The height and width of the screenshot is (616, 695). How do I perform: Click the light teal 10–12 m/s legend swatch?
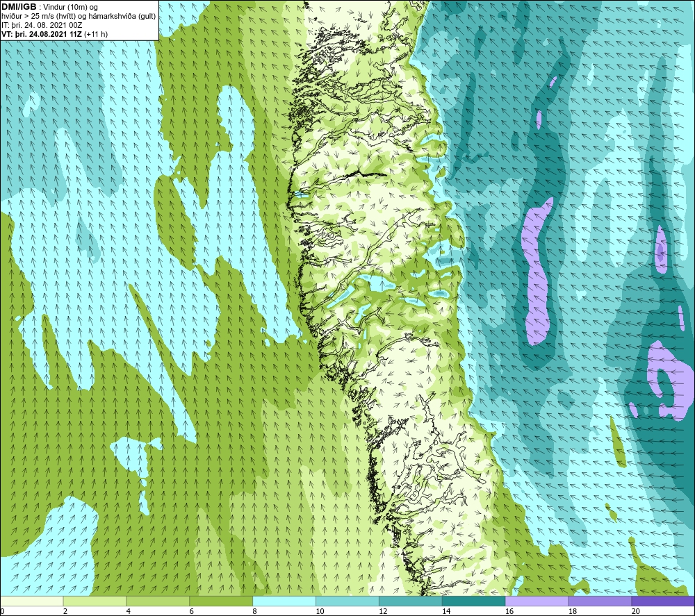click(x=347, y=601)
